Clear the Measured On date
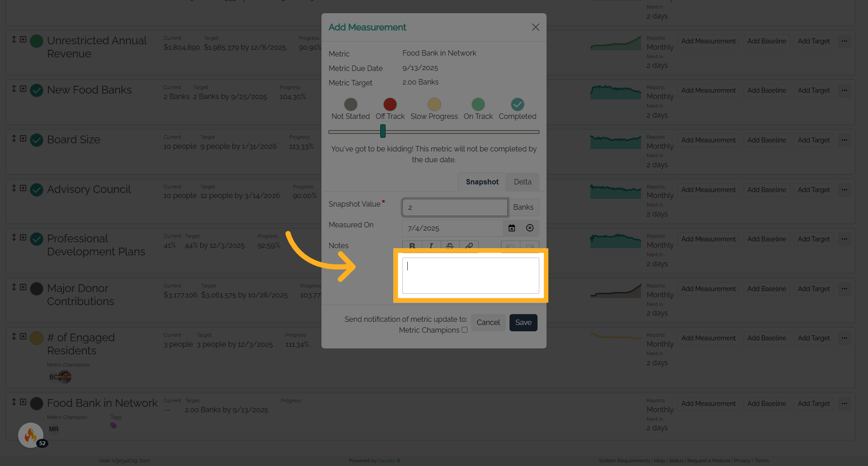This screenshot has height=466, width=868. [x=530, y=228]
